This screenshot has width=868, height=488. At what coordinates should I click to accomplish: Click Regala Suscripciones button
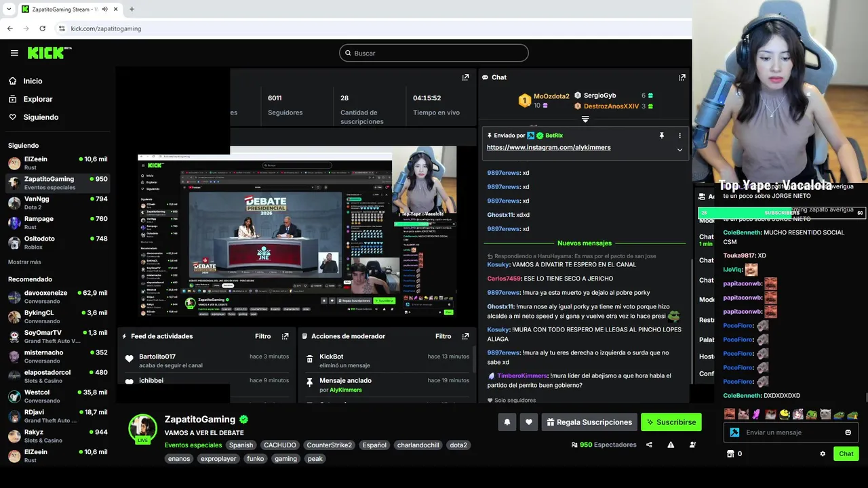click(589, 422)
